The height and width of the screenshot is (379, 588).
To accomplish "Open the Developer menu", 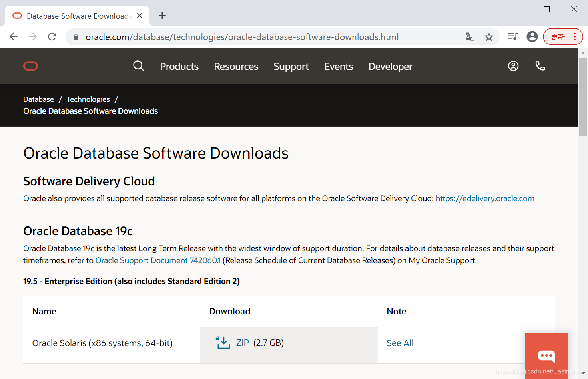I will click(390, 67).
